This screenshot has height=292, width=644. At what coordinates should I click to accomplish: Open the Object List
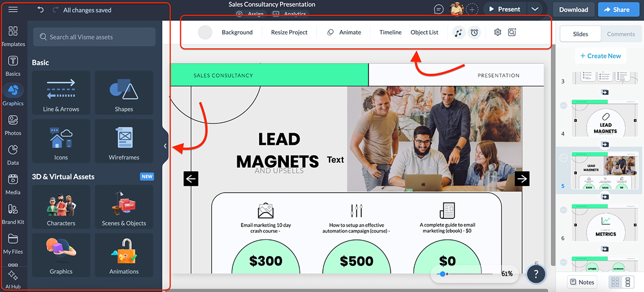coord(425,32)
